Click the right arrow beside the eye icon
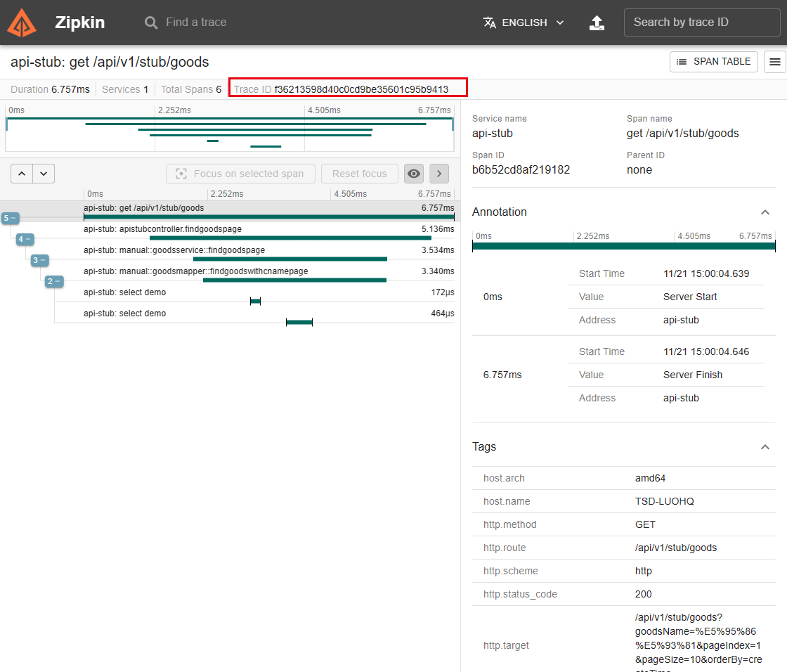Image resolution: width=787 pixels, height=672 pixels. (x=438, y=174)
